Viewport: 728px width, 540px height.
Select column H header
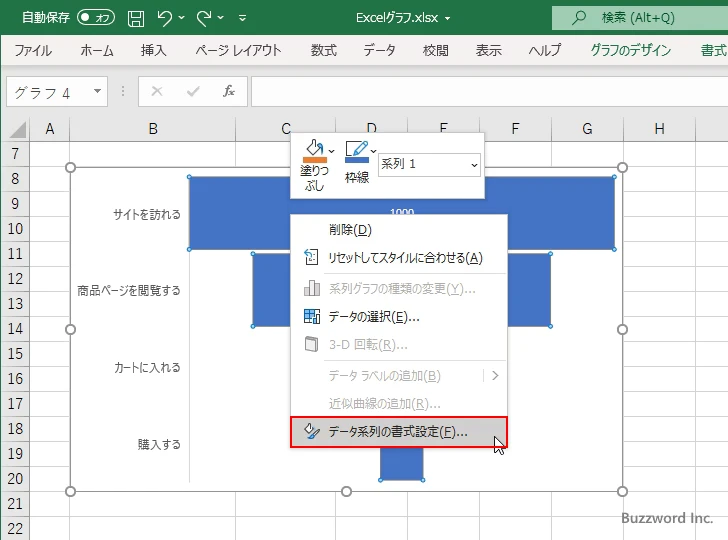659,129
